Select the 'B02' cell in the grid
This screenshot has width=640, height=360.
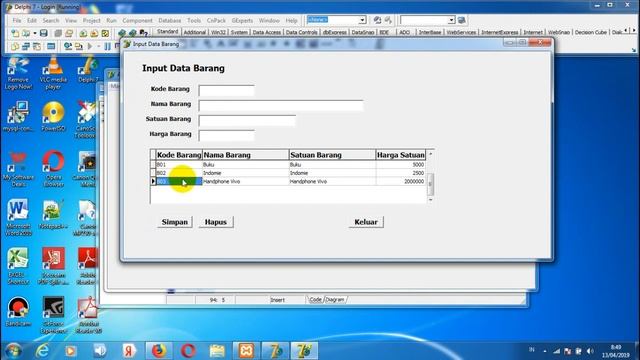(179, 173)
